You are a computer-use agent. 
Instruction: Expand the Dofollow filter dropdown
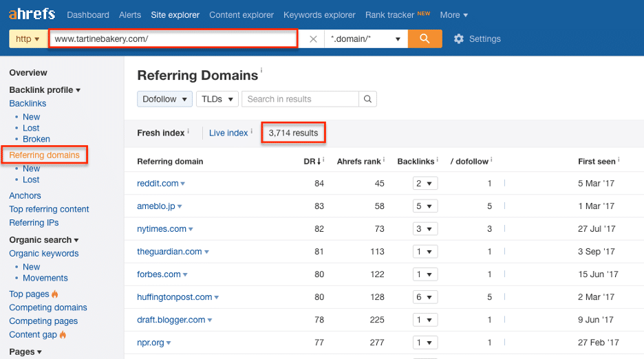[x=165, y=99]
